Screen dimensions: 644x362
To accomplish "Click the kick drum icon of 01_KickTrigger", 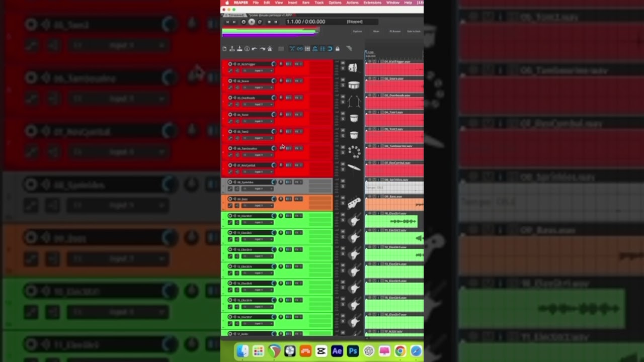I will 353,67.
